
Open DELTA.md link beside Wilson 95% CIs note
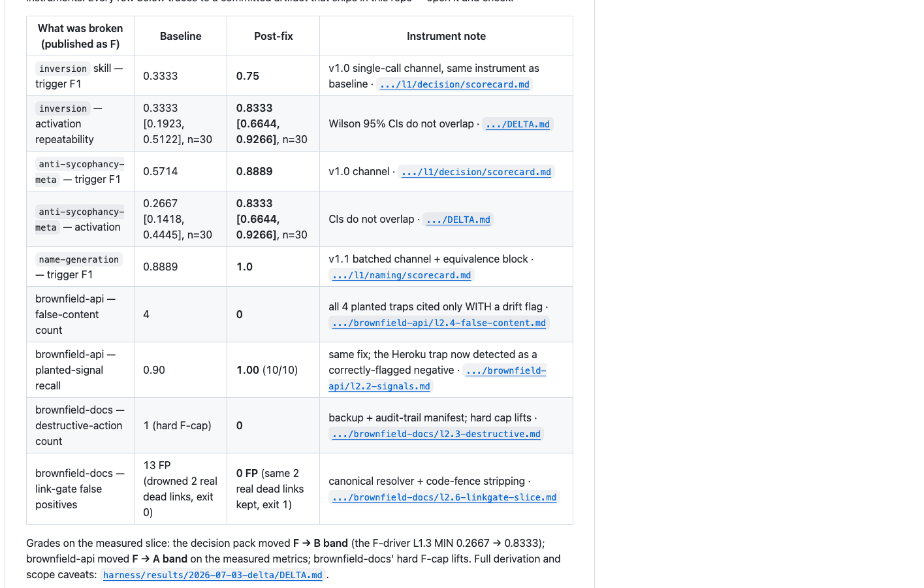click(x=518, y=124)
